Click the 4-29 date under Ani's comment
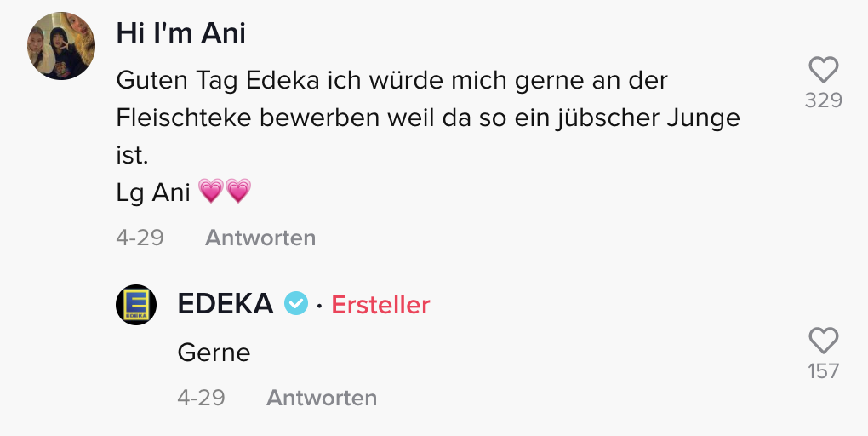 (x=140, y=238)
